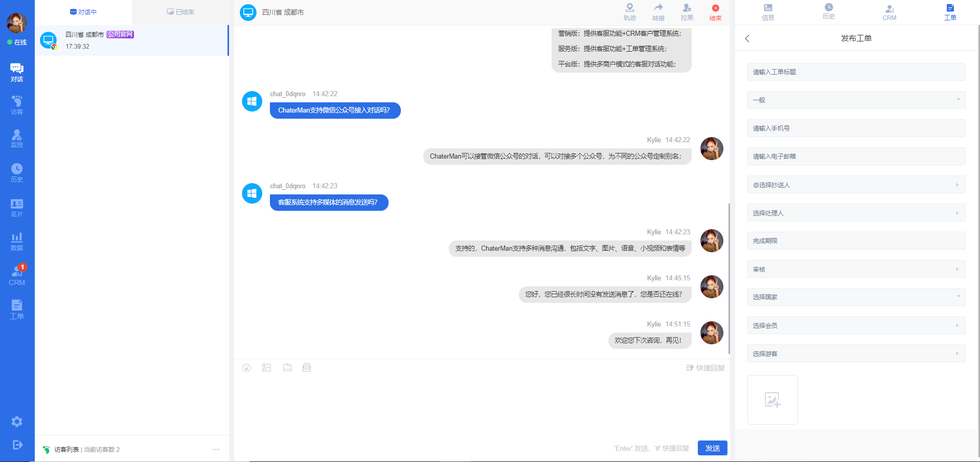Click the 您是否还在线 message bubble
Image resolution: width=980 pixels, height=462 pixels.
click(x=605, y=295)
